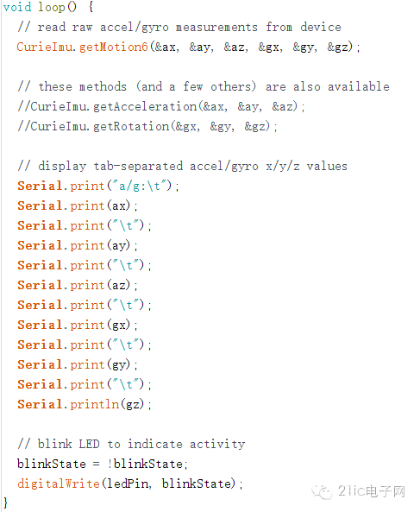Click the 'these methods are also available' comment
The width and height of the screenshot is (420, 512).
tap(204, 87)
